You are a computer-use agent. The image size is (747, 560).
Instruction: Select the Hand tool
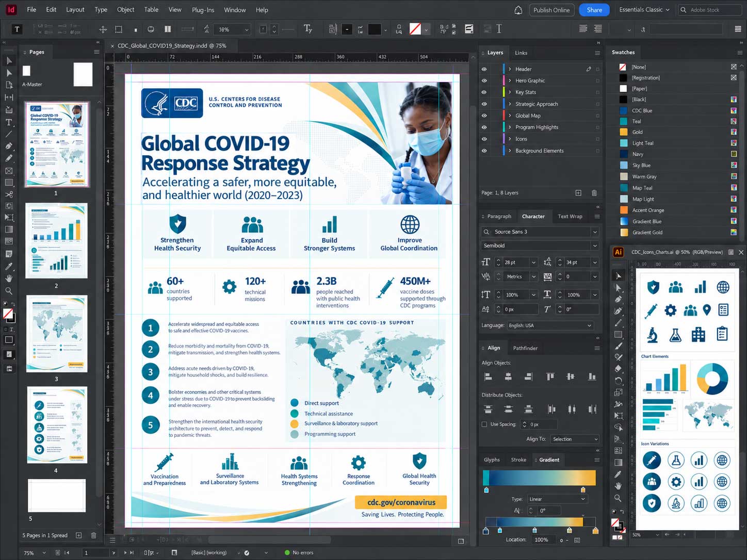click(9, 278)
